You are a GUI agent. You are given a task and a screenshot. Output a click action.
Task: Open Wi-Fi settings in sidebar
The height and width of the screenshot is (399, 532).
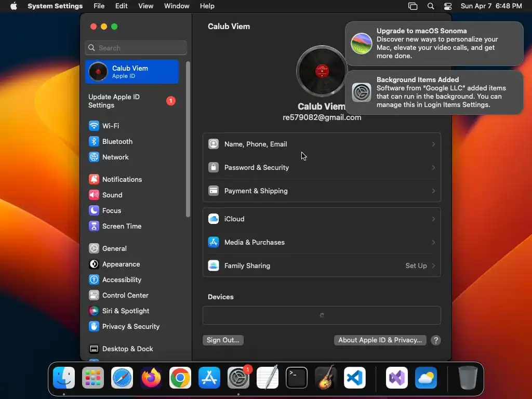(104, 126)
